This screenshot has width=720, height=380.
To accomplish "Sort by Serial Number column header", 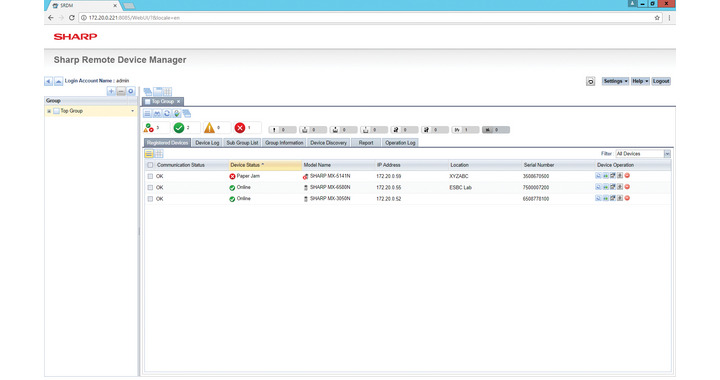I will (558, 165).
